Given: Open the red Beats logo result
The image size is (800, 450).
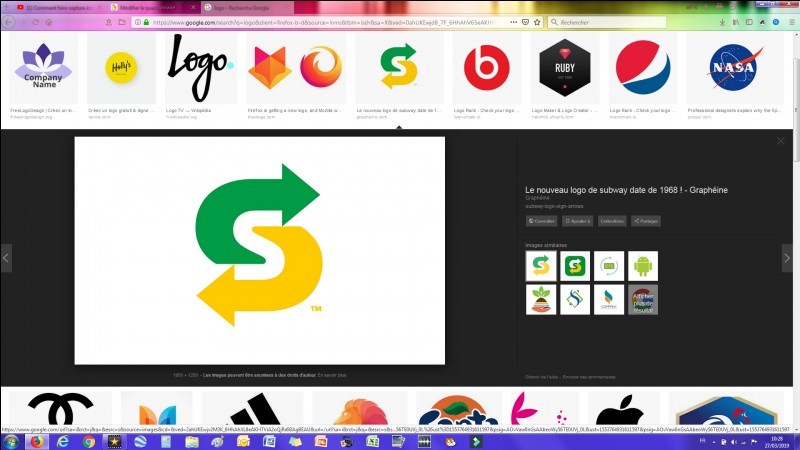Looking at the screenshot, I should 487,68.
